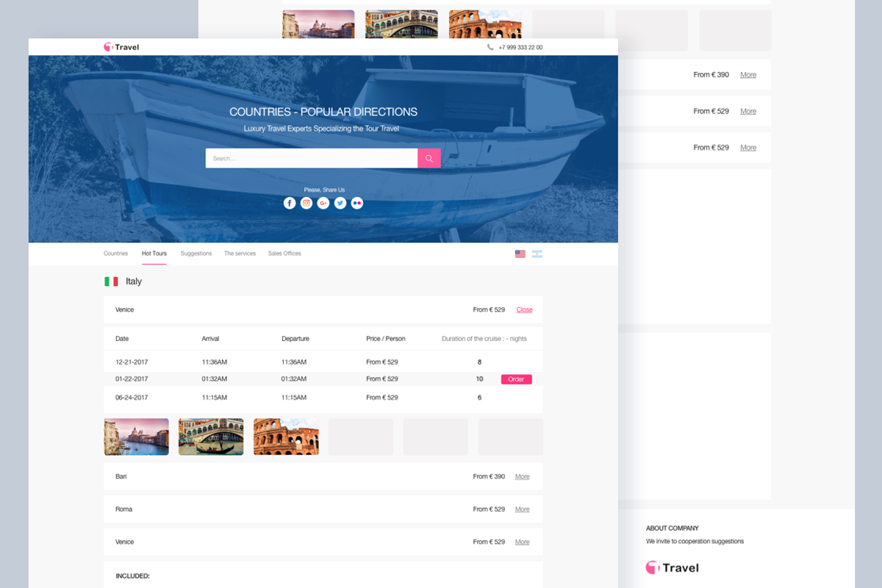Expand the bottom Venice row with More

click(x=523, y=542)
